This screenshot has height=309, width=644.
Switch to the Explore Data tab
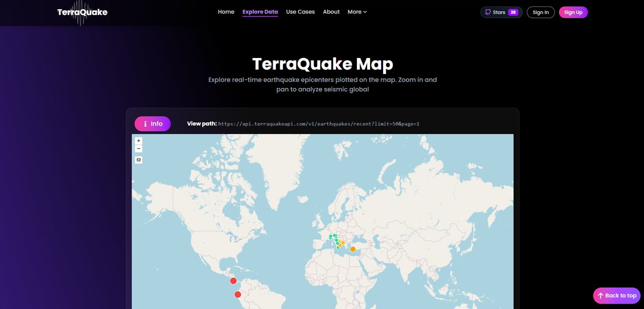tap(260, 11)
